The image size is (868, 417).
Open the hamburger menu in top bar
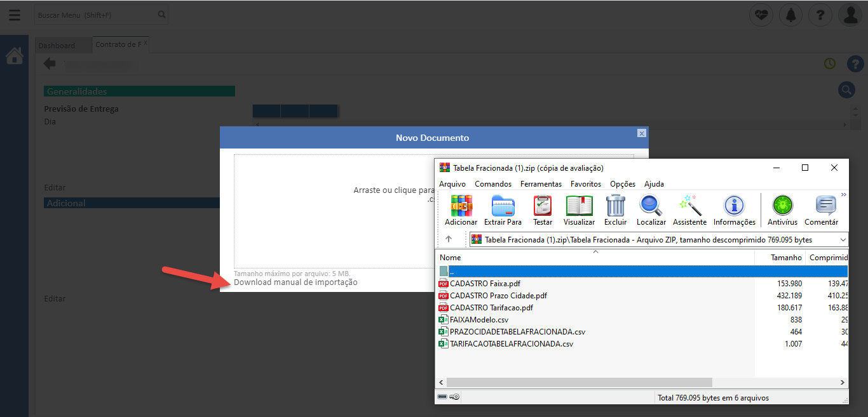coord(14,15)
